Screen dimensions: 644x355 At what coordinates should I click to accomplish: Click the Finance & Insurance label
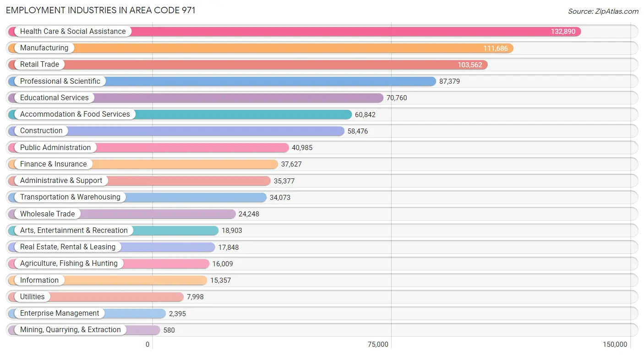click(x=53, y=164)
